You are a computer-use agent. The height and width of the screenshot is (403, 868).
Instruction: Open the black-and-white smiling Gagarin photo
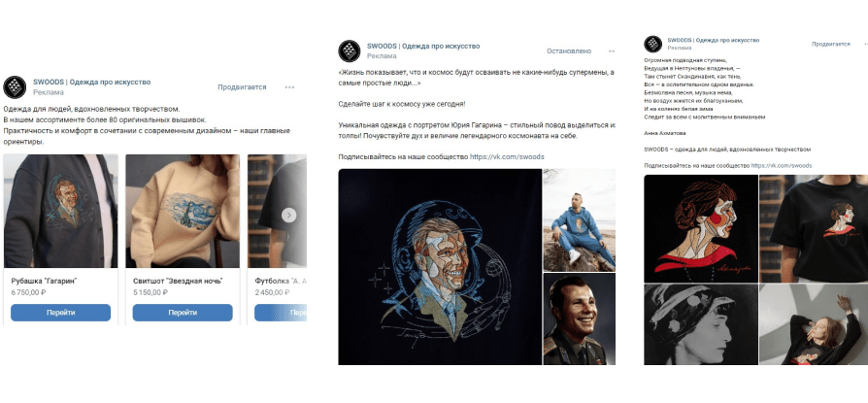tap(579, 319)
